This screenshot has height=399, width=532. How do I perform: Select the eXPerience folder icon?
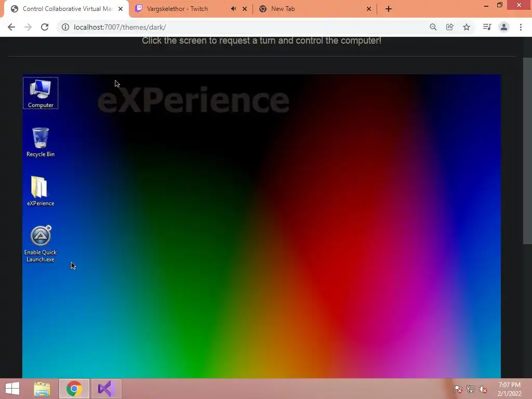coord(41,191)
